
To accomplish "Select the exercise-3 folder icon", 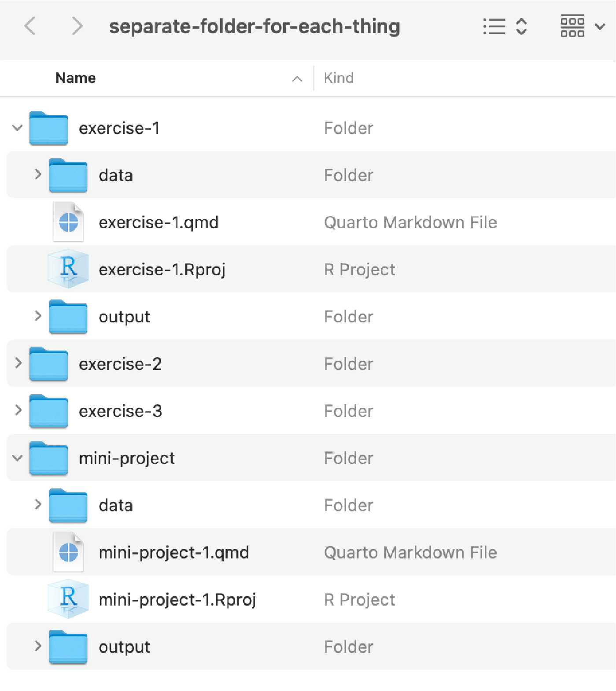I will [x=48, y=411].
